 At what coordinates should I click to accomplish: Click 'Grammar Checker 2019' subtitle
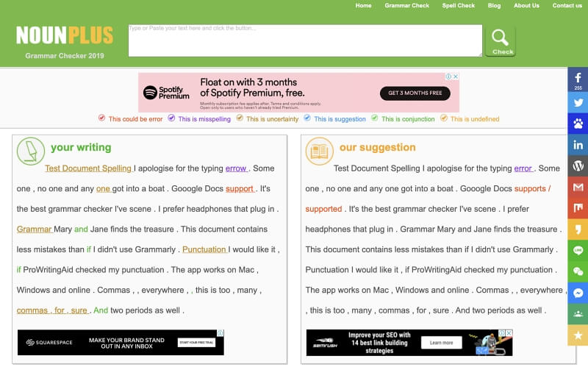click(x=65, y=56)
